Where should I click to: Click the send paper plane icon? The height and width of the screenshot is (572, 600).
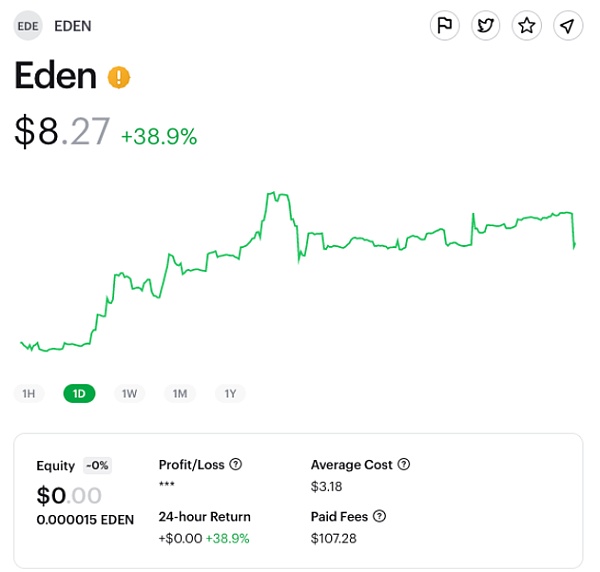567,25
